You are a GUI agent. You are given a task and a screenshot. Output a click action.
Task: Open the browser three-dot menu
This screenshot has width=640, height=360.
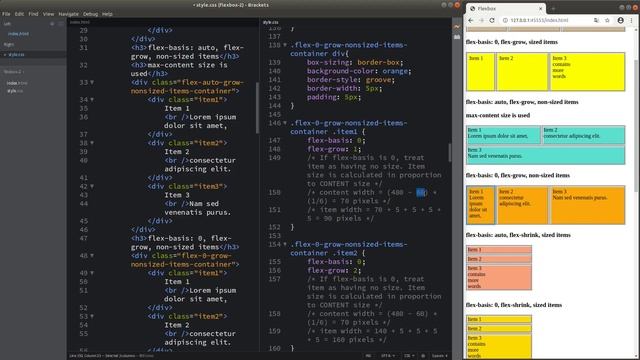click(631, 20)
